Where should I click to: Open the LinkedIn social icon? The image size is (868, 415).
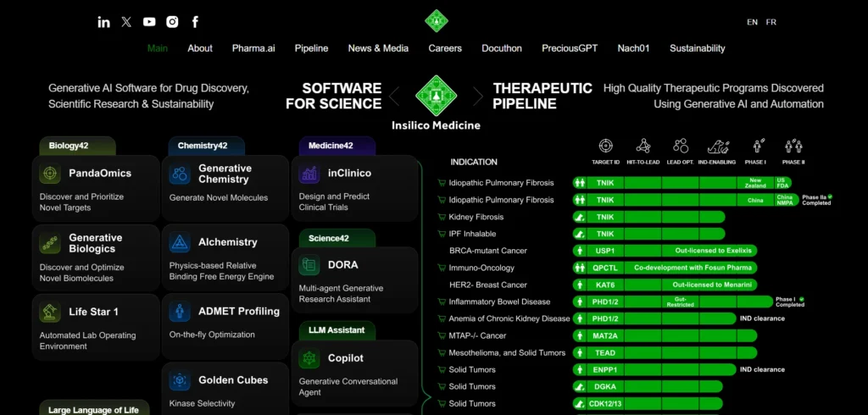104,22
